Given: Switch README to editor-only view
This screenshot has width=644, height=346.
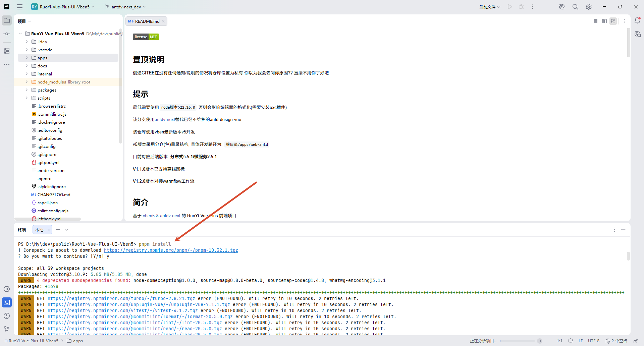Looking at the screenshot, I should 596,21.
